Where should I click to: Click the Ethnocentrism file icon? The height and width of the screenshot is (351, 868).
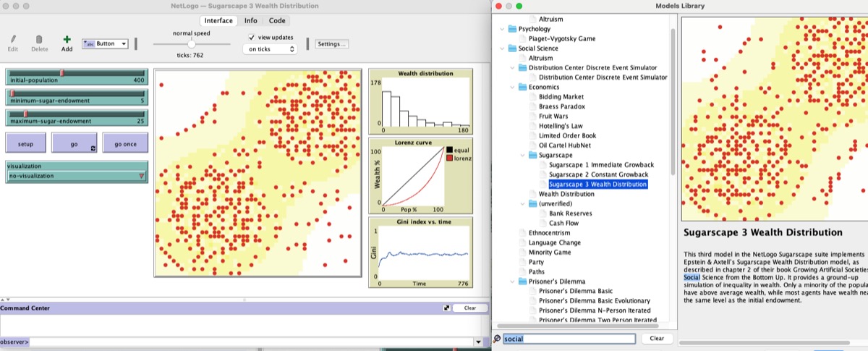tap(523, 232)
